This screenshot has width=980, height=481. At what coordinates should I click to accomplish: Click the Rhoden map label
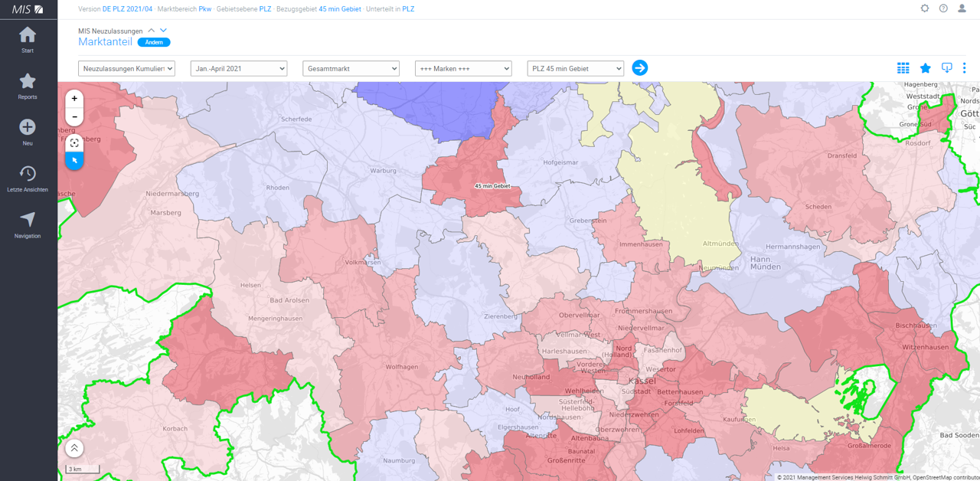[x=277, y=188]
